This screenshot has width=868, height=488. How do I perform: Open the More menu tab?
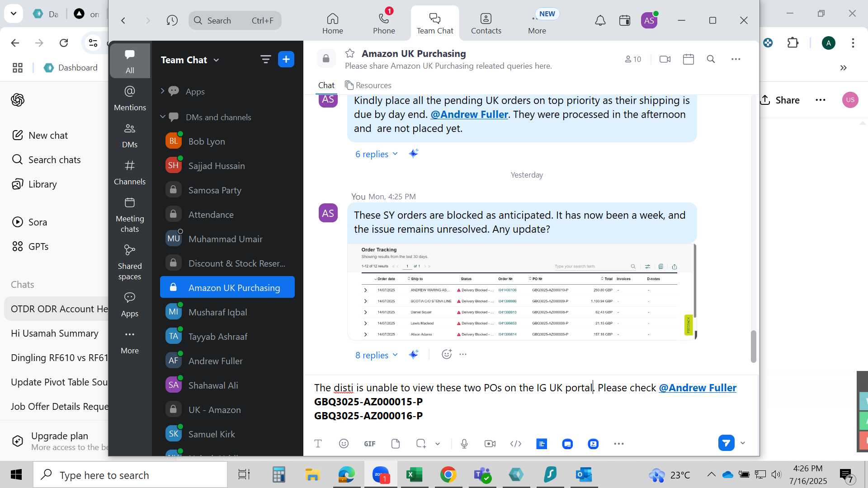click(537, 23)
